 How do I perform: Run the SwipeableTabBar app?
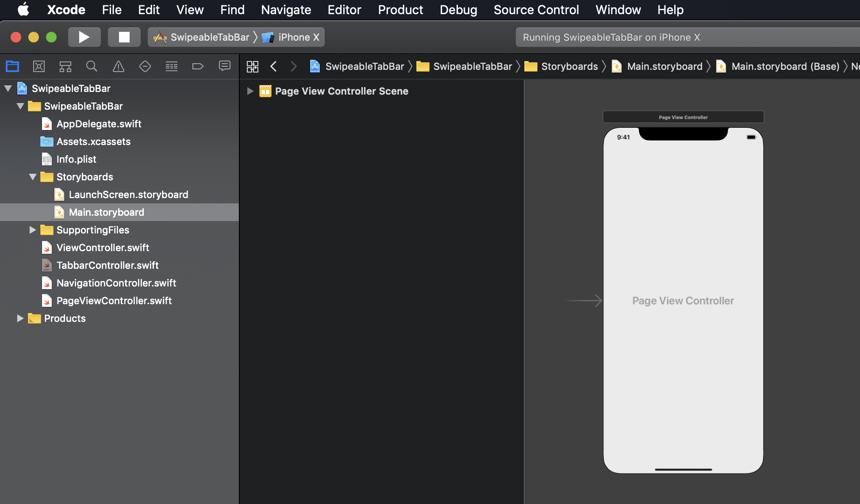(x=84, y=37)
